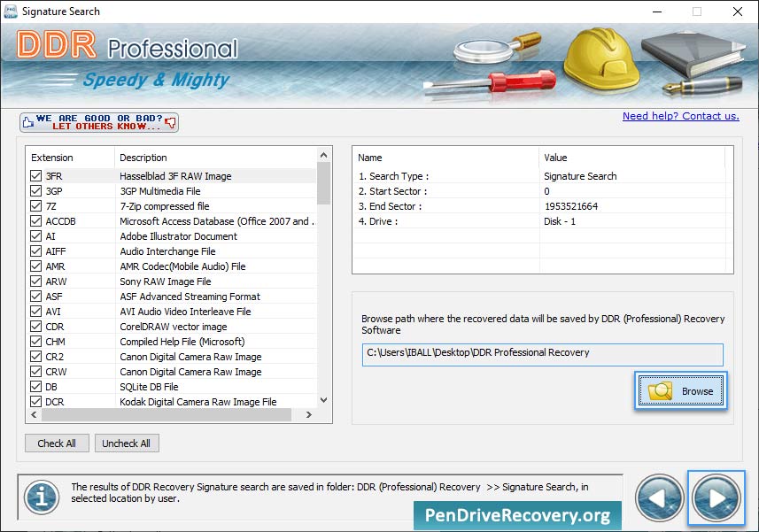Toggle the 3GP extension checkbox
759x532 pixels.
click(35, 190)
